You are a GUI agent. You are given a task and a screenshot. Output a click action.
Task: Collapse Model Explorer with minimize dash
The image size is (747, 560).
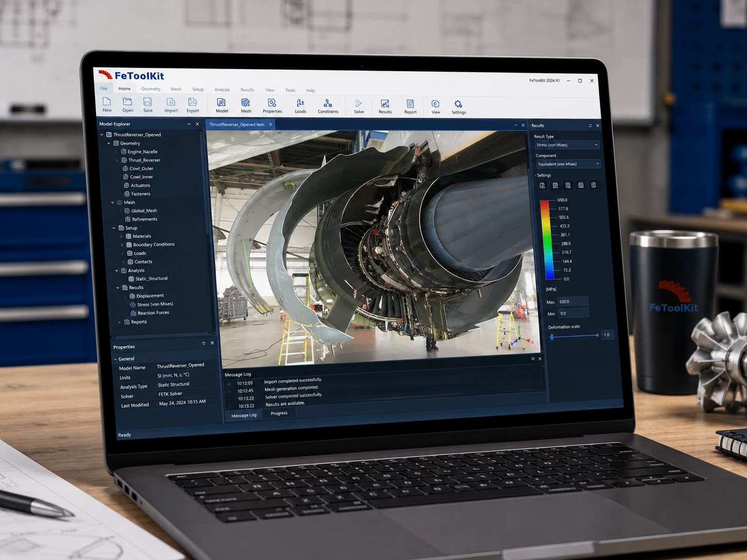coord(189,124)
